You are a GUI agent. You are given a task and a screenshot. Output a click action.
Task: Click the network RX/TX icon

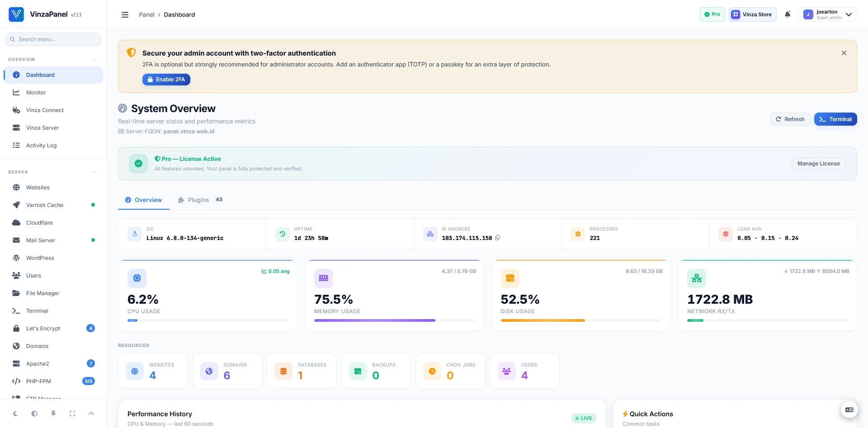click(697, 278)
